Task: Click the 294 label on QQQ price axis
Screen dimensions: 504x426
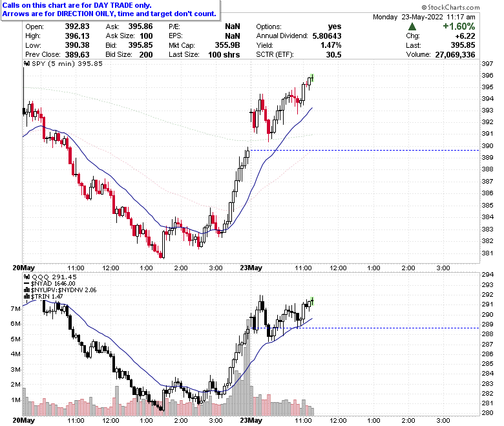Action: click(x=487, y=274)
